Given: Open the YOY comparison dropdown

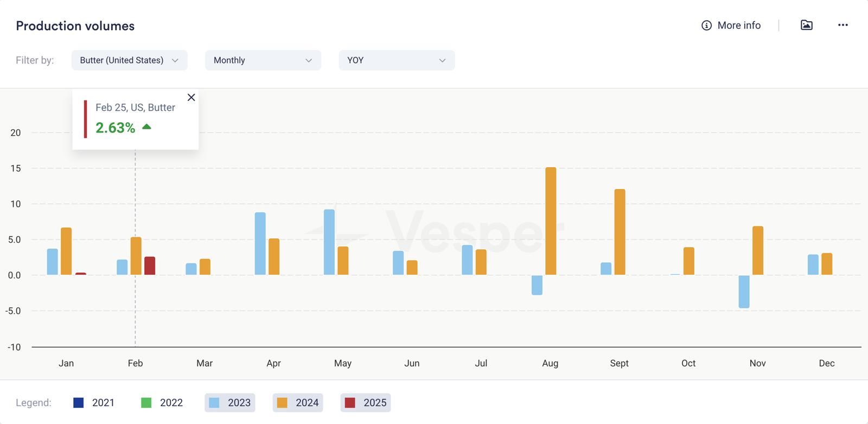Looking at the screenshot, I should [397, 60].
